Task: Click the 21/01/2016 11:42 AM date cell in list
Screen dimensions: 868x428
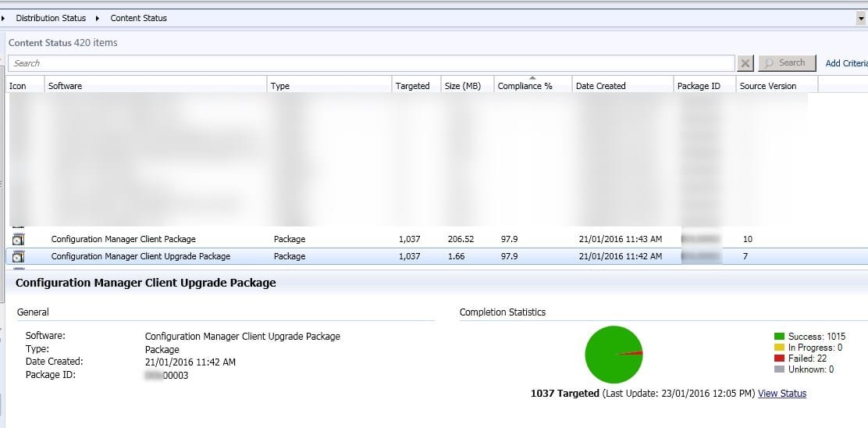Action: [x=620, y=256]
